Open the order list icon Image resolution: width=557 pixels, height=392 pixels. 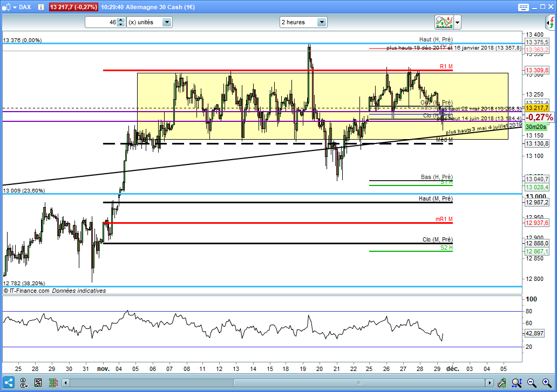point(38,383)
